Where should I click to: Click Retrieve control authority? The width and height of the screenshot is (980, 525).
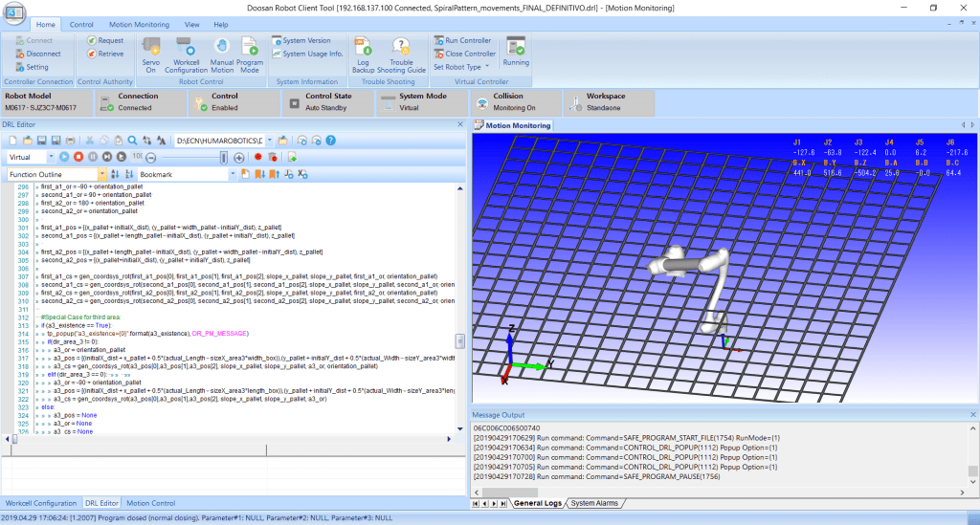[105, 54]
